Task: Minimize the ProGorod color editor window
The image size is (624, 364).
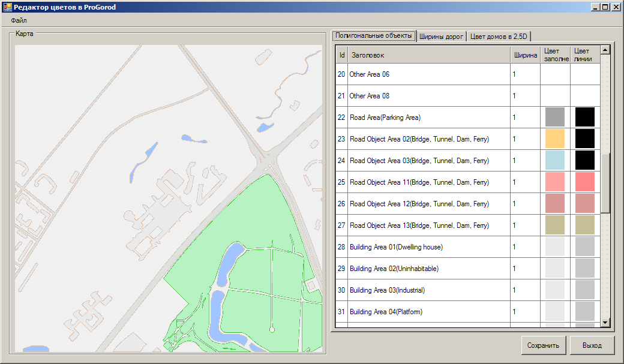Action: tap(596, 7)
